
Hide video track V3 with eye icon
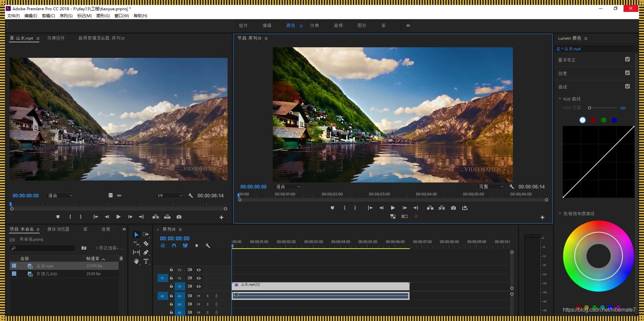pyautogui.click(x=199, y=270)
